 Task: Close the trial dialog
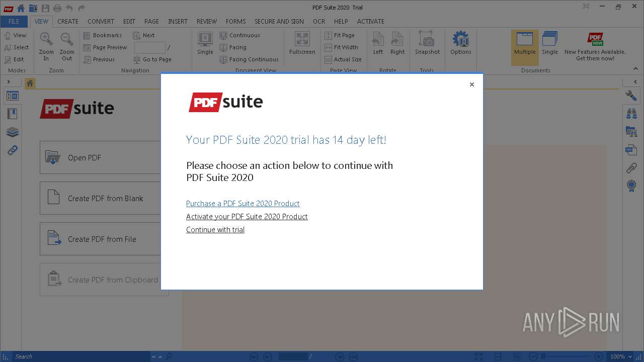coord(472,84)
